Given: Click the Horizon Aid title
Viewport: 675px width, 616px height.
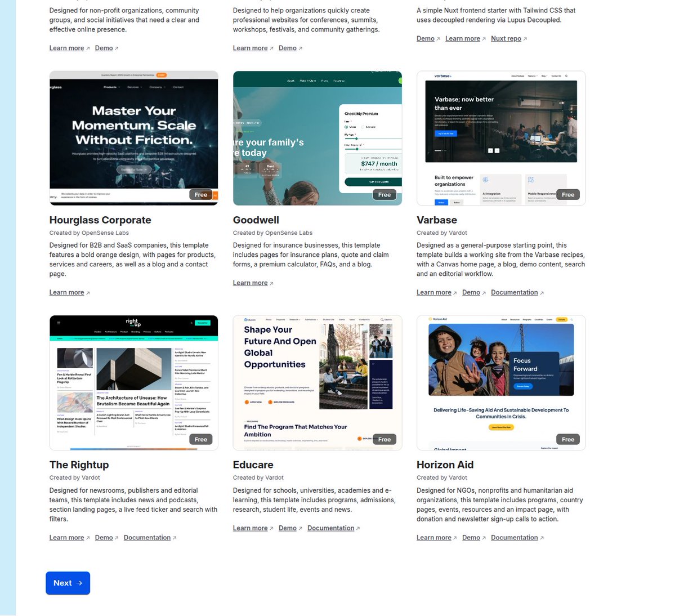Looking at the screenshot, I should pyautogui.click(x=445, y=465).
